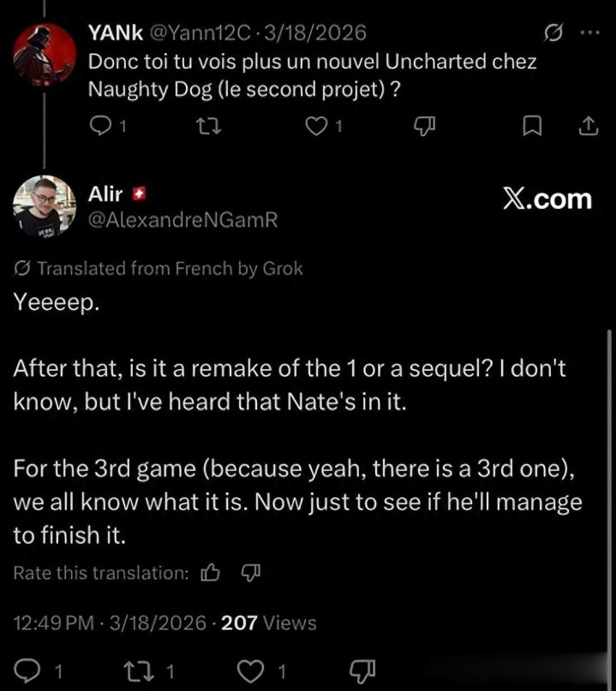Reply to YANk's tweet
This screenshot has width=616, height=691.
pos(101,127)
